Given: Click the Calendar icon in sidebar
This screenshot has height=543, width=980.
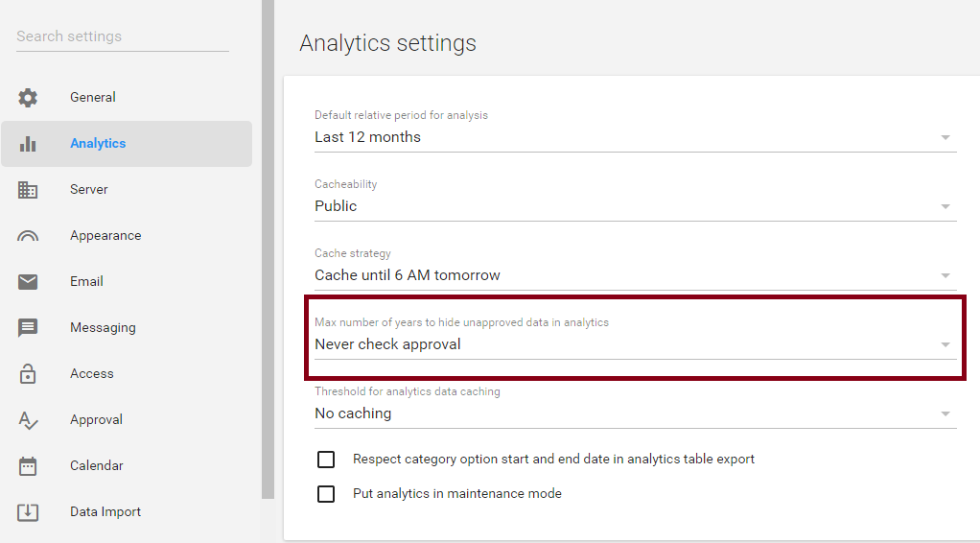Looking at the screenshot, I should pyautogui.click(x=28, y=466).
